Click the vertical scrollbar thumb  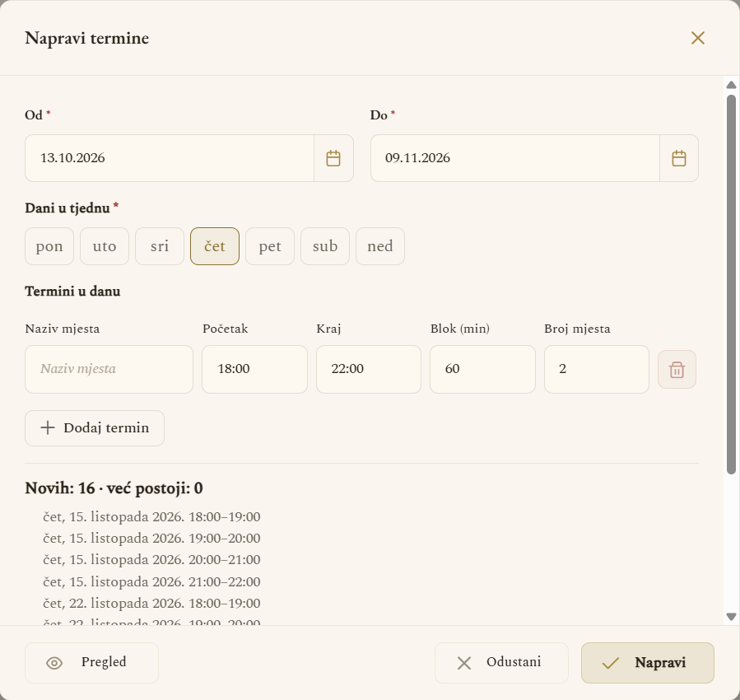coord(732,284)
